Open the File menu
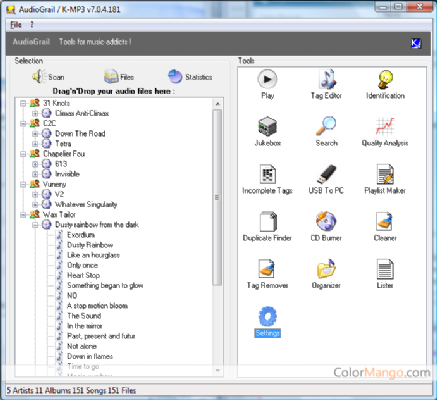 point(16,25)
